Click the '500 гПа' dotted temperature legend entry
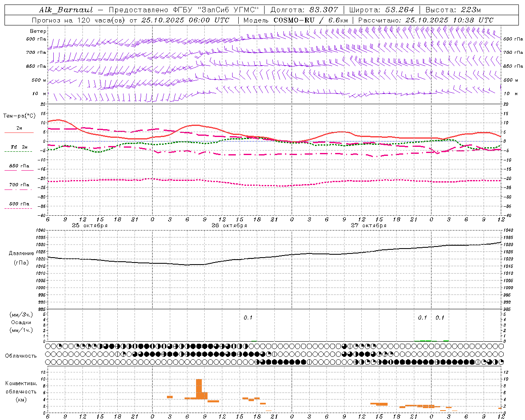This screenshot has height=420, width=525. coord(19,204)
